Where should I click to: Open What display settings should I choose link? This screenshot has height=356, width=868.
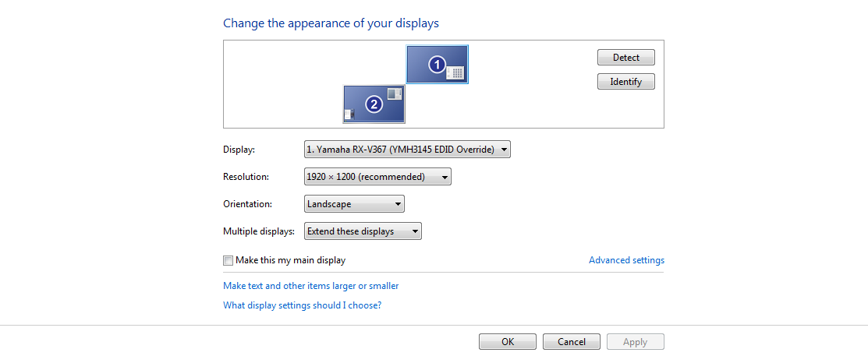pyautogui.click(x=303, y=305)
